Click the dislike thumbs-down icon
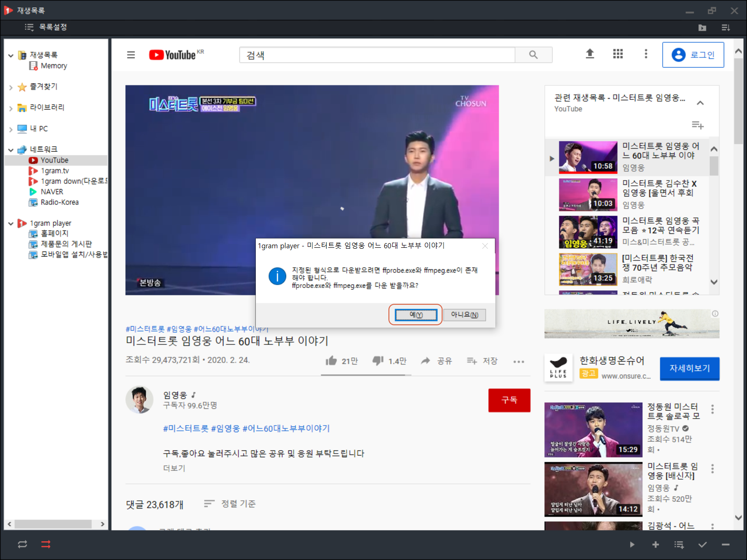 click(378, 361)
